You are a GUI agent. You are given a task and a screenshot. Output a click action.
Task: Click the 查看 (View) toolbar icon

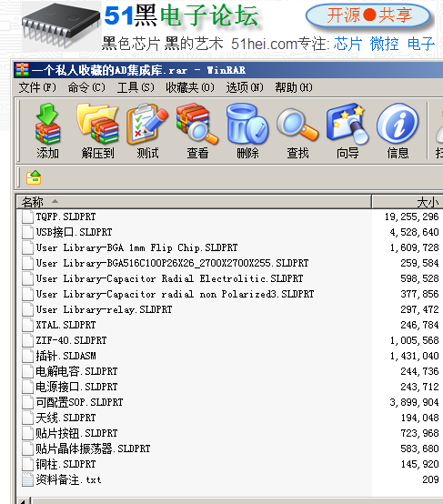[x=197, y=130]
